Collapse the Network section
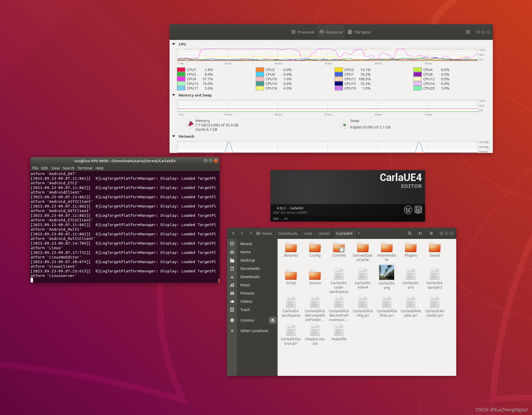 click(174, 136)
